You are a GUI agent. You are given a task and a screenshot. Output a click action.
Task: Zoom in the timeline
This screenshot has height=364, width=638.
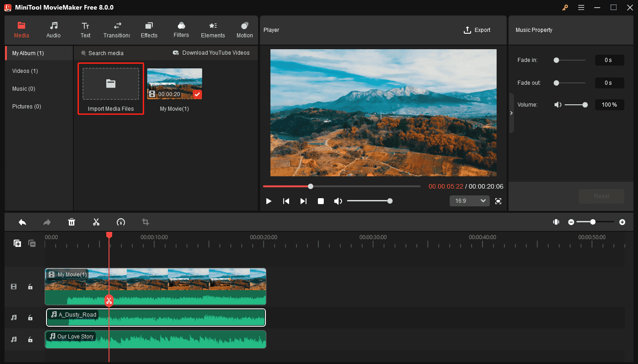[x=622, y=222]
